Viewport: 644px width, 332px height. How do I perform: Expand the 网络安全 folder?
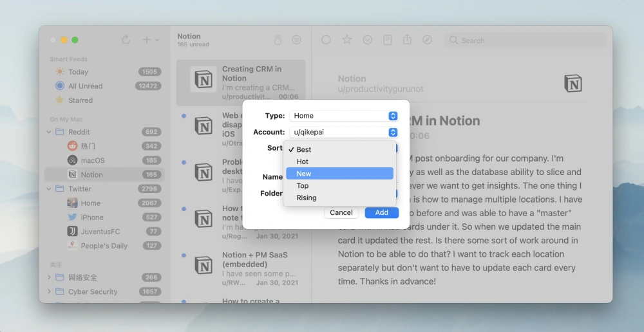point(49,277)
